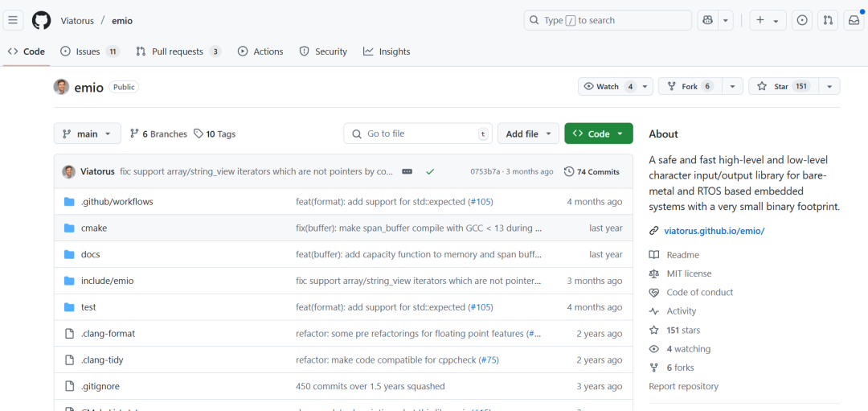Image resolution: width=868 pixels, height=411 pixels.
Task: Visit viatorus.github.io/emio/ website link
Action: point(714,231)
